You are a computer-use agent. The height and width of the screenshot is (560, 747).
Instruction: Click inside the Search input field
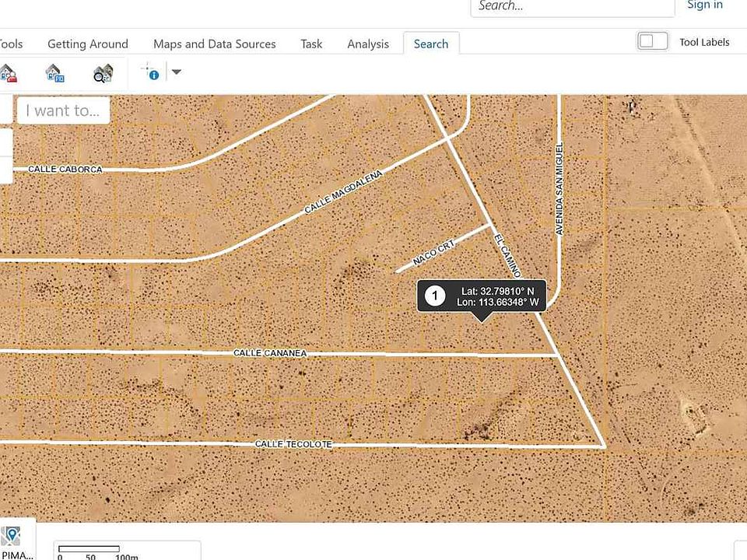(572, 6)
